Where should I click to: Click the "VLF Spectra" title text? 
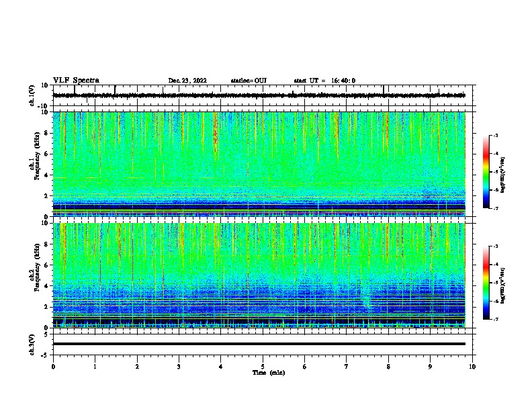[x=76, y=81]
